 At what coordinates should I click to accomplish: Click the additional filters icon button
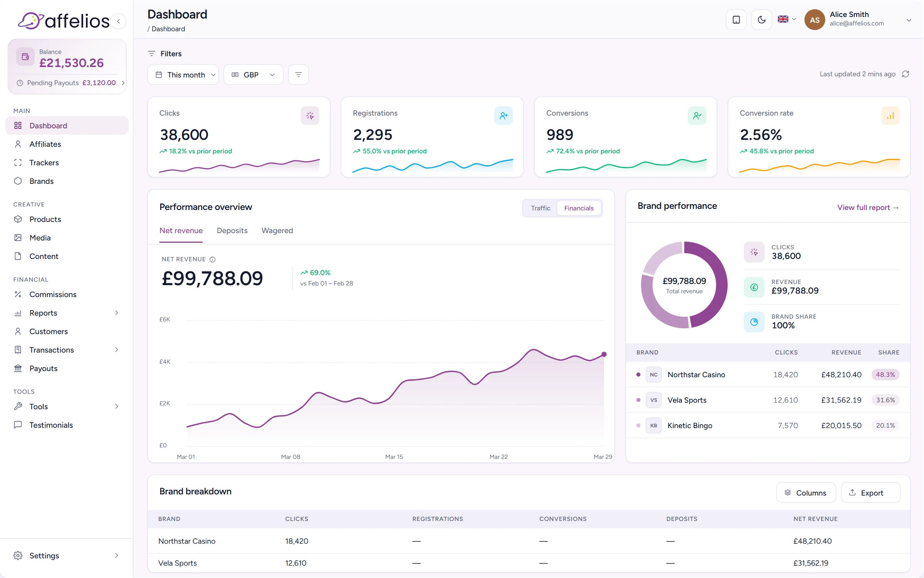(x=298, y=75)
